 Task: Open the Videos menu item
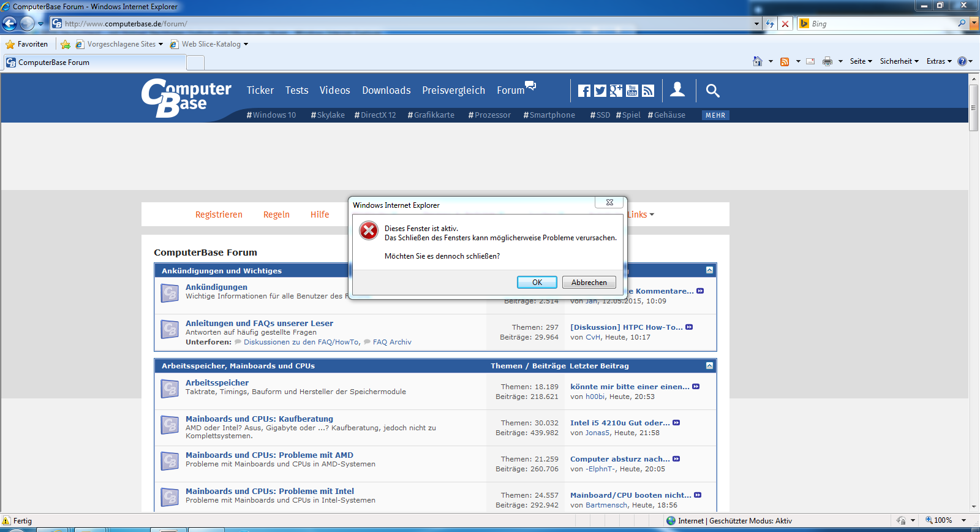pyautogui.click(x=334, y=90)
